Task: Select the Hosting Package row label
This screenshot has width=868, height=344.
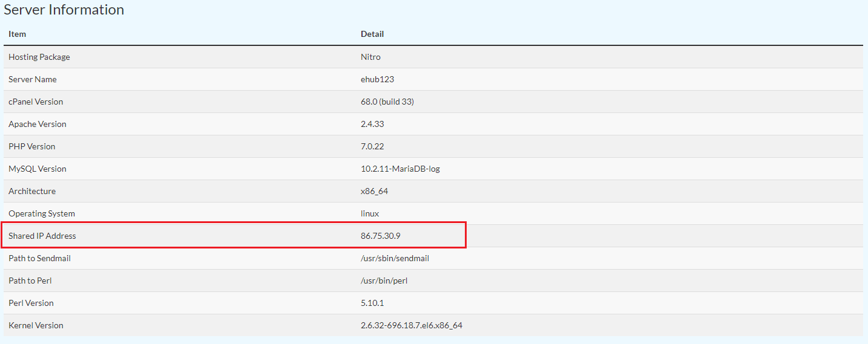Action: coord(39,57)
